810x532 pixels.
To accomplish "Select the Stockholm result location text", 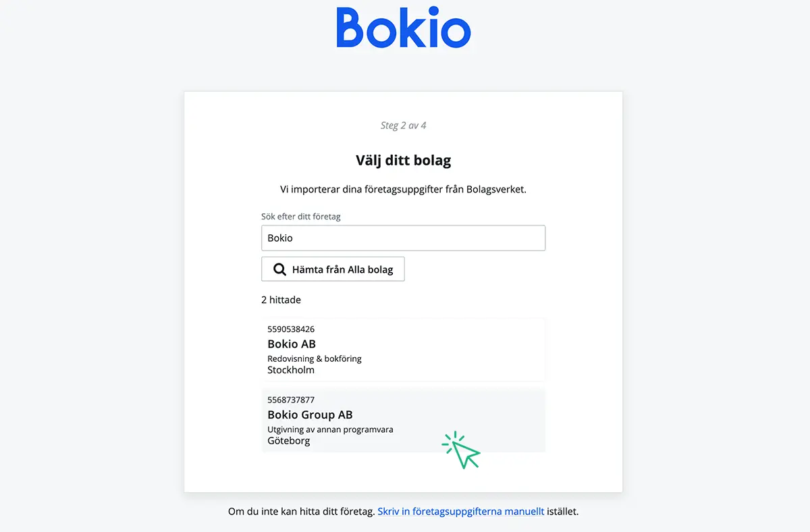I will 291,370.
